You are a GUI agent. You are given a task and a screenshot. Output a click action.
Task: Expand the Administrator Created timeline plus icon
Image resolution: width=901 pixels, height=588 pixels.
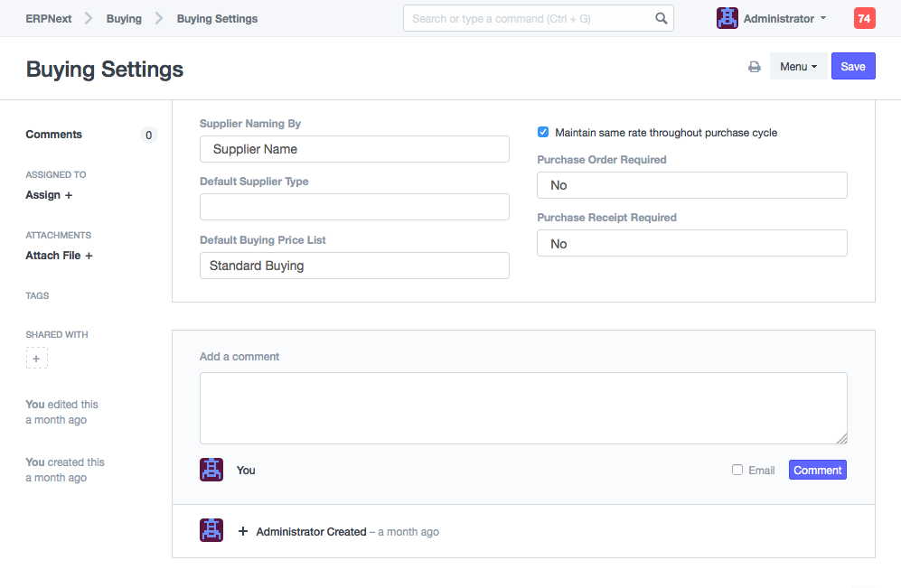point(242,532)
